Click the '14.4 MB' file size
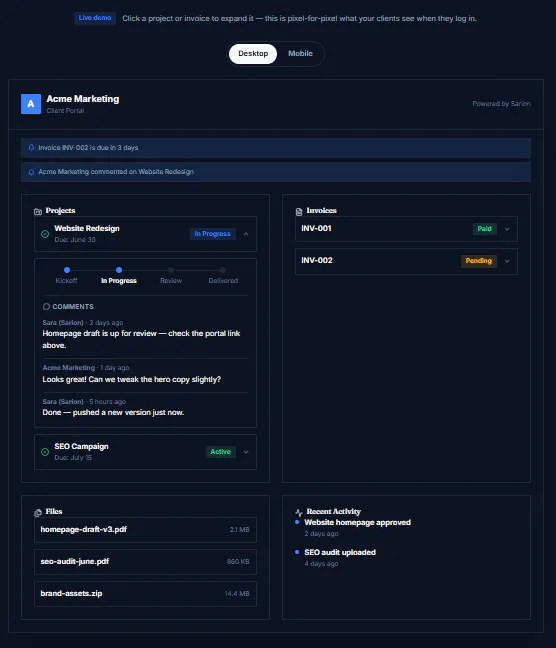556x648 pixels. tap(237, 593)
